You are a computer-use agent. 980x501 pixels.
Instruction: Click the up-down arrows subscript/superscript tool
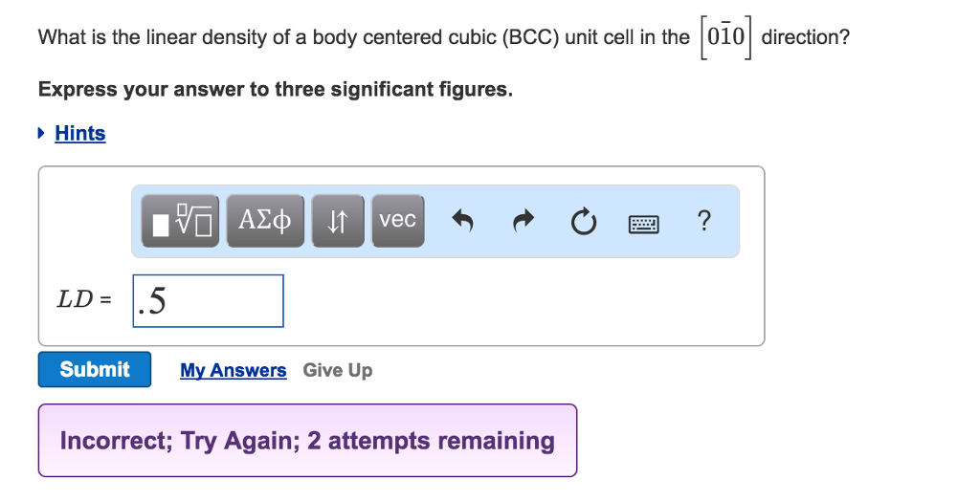coord(336,221)
